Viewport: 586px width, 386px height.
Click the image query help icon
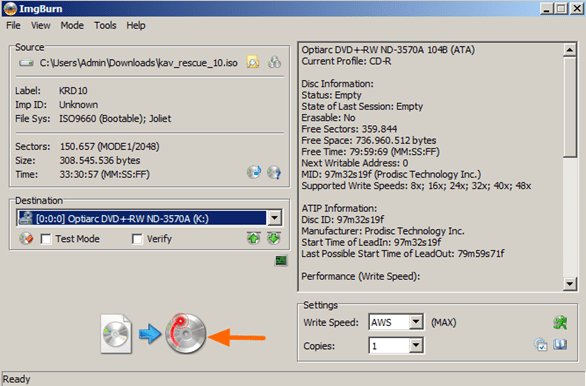coord(274,172)
